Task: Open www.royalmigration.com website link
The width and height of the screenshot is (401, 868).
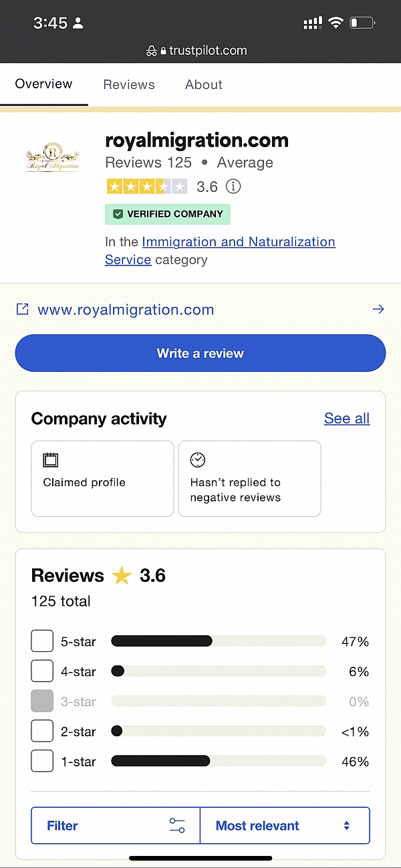Action: coord(126,310)
